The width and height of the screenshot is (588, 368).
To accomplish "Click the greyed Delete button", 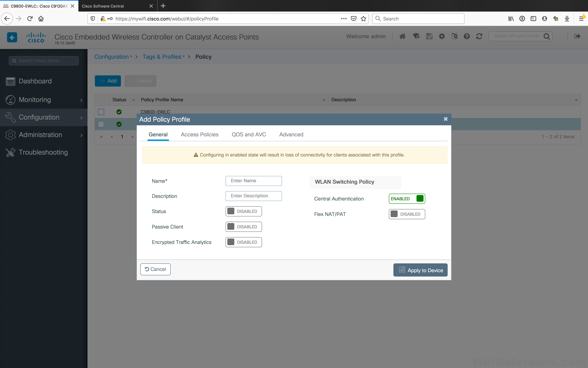I will [140, 81].
